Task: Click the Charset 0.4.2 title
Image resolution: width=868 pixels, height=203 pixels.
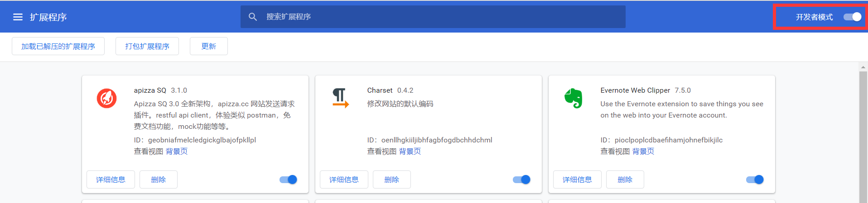Action: pos(390,90)
